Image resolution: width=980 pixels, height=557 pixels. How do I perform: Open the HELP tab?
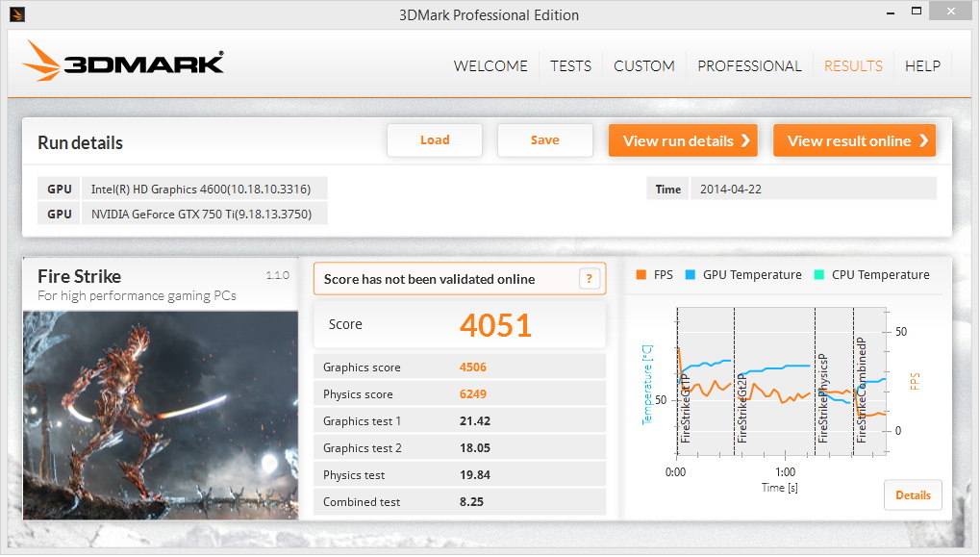click(922, 66)
